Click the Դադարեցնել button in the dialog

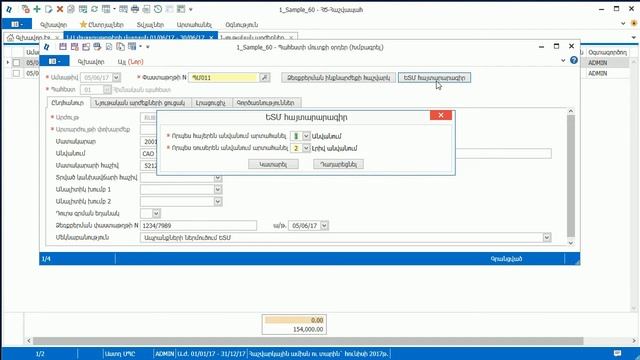click(x=338, y=164)
